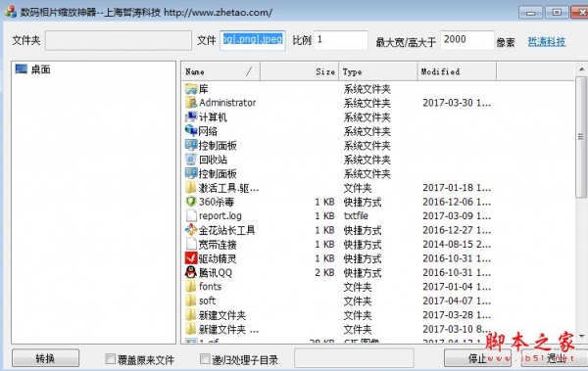This screenshot has width=588, height=371.
Task: Click the 宽带连接 shortcut icon
Action: point(191,245)
